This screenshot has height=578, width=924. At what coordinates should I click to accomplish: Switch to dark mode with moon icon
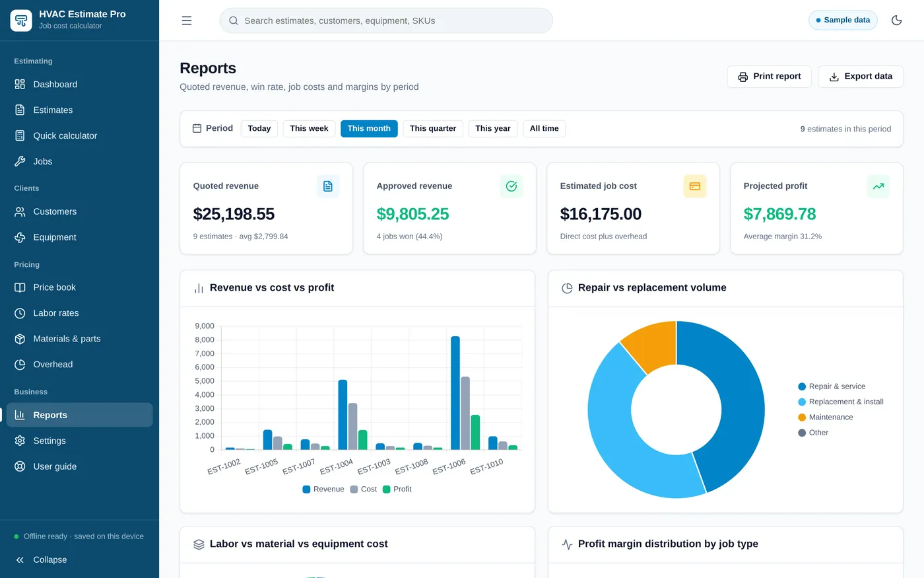pyautogui.click(x=896, y=20)
